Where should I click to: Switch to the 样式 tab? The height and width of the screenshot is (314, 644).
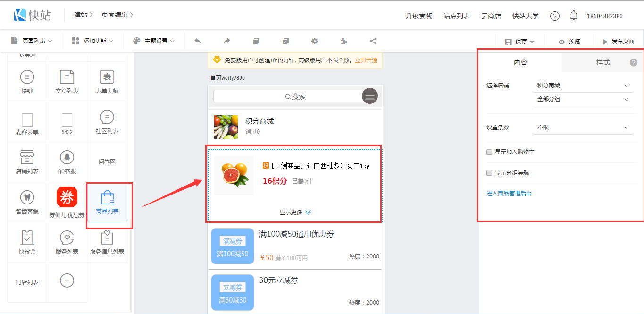[x=602, y=62]
